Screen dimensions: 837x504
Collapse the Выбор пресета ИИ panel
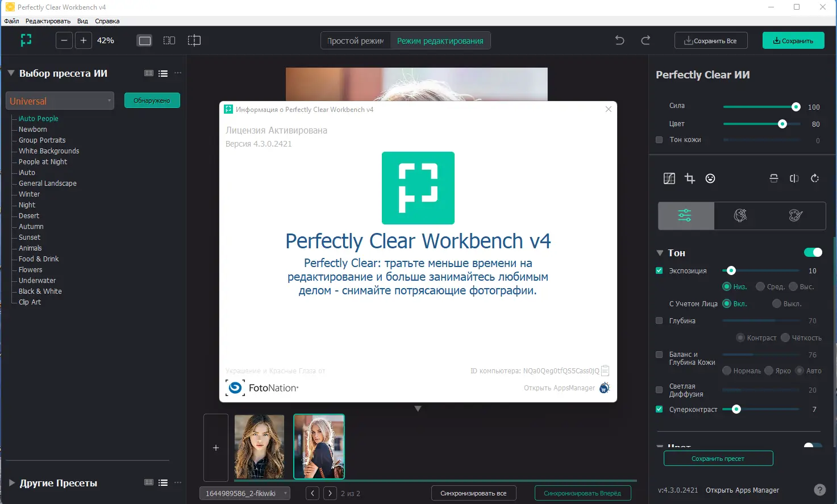(x=11, y=73)
